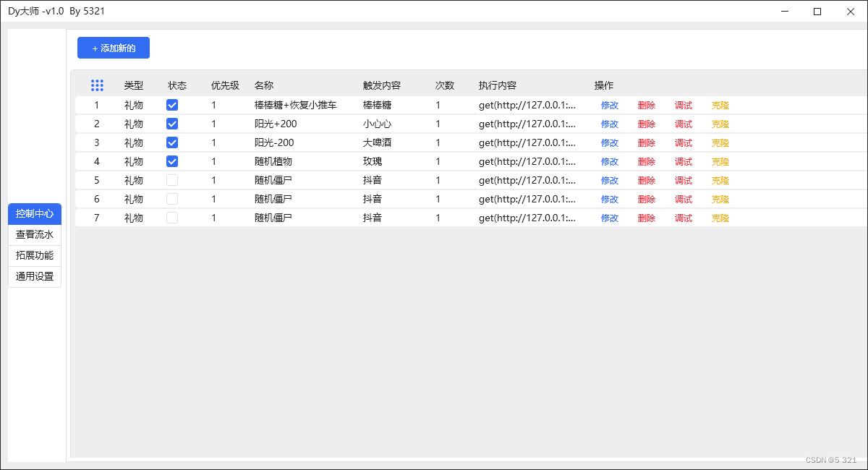Minimize the Dy大师 window
This screenshot has height=470, width=868.
pyautogui.click(x=785, y=11)
